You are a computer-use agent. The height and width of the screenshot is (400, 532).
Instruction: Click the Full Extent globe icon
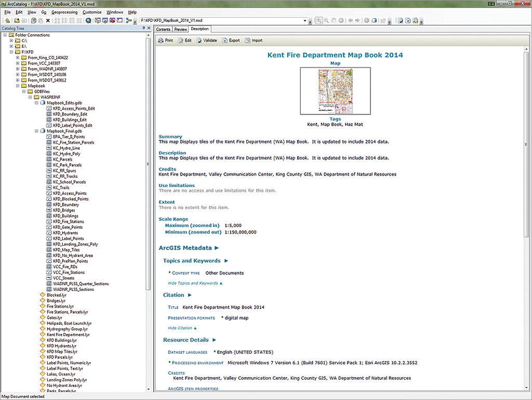pos(341,20)
